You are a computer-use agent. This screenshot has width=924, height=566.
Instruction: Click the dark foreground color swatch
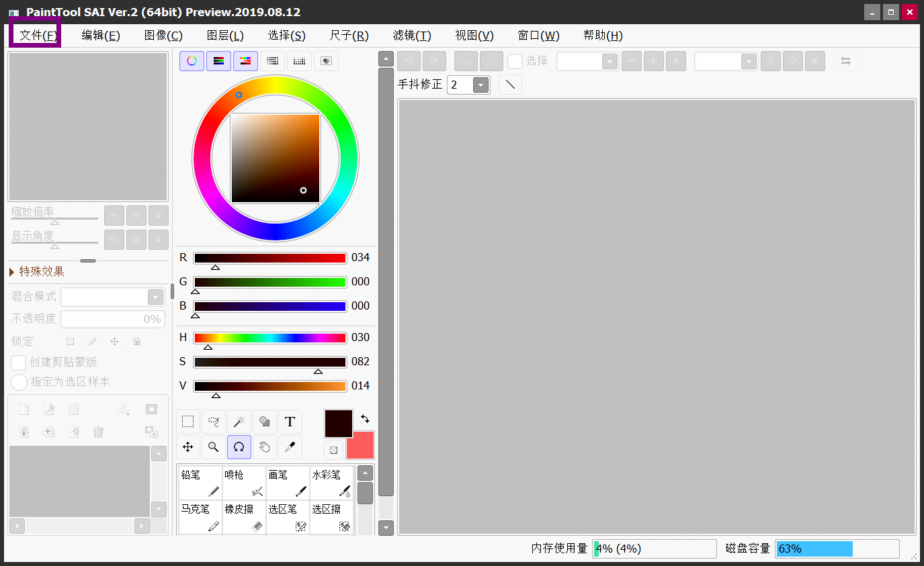click(x=339, y=424)
